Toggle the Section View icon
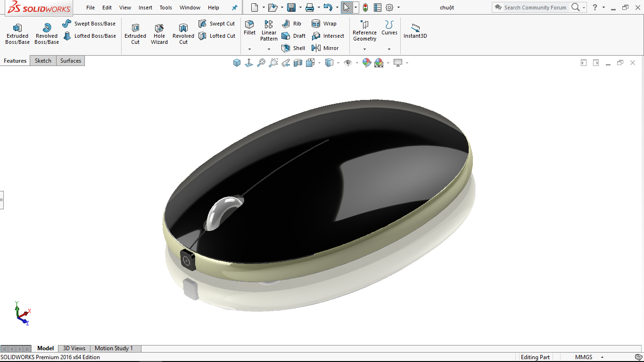 pos(298,63)
